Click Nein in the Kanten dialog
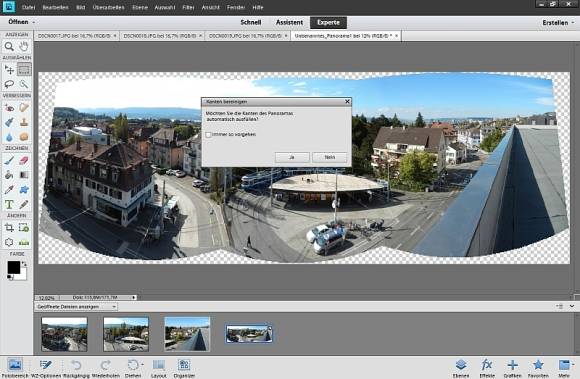Screen dimensions: 580x379 [330, 157]
